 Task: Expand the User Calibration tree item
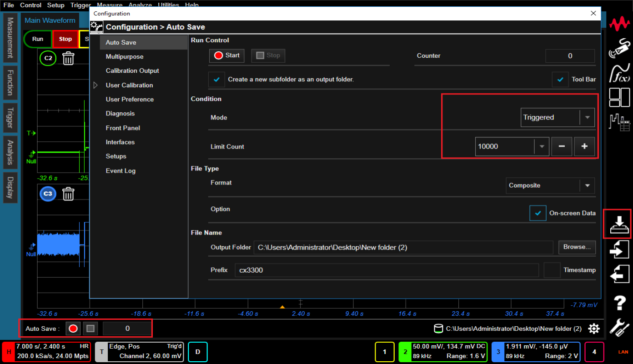[x=95, y=85]
